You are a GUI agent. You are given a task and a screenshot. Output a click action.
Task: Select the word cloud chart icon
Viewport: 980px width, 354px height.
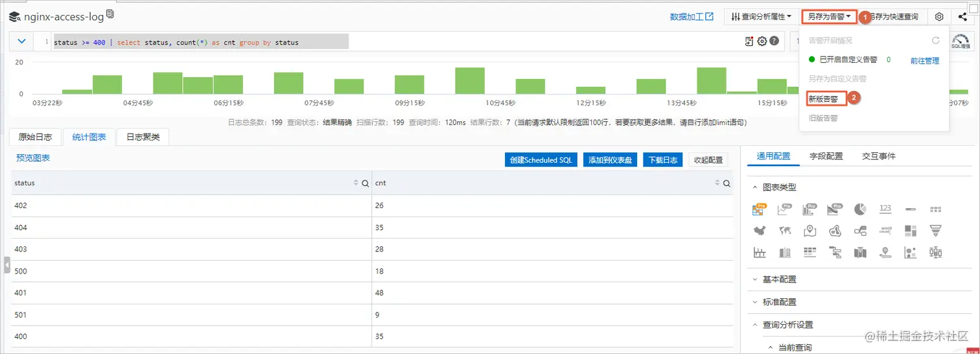click(885, 230)
